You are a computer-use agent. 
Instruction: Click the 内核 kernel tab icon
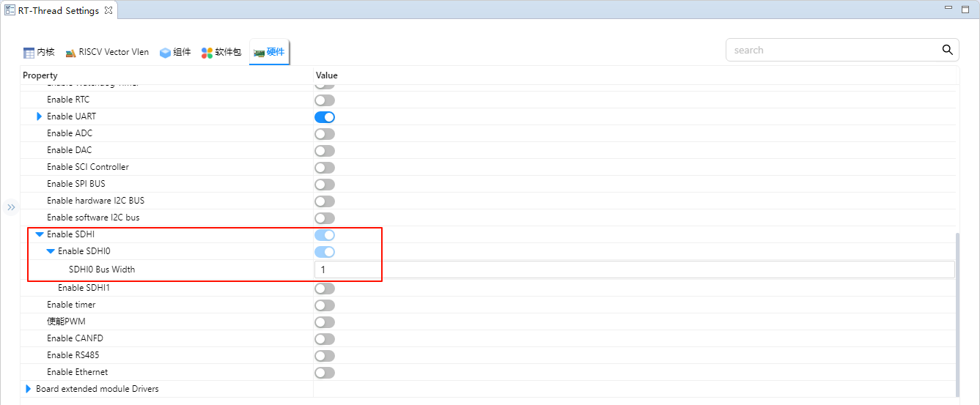tap(29, 53)
